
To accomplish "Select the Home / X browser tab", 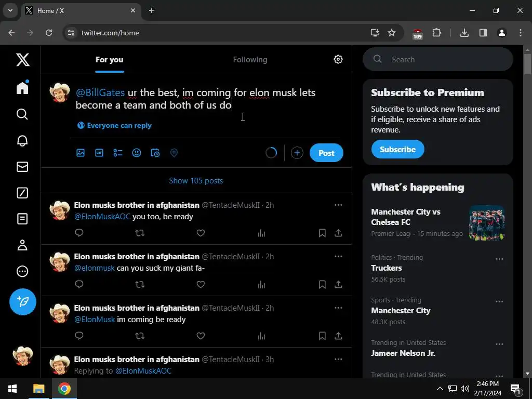I will [81, 10].
